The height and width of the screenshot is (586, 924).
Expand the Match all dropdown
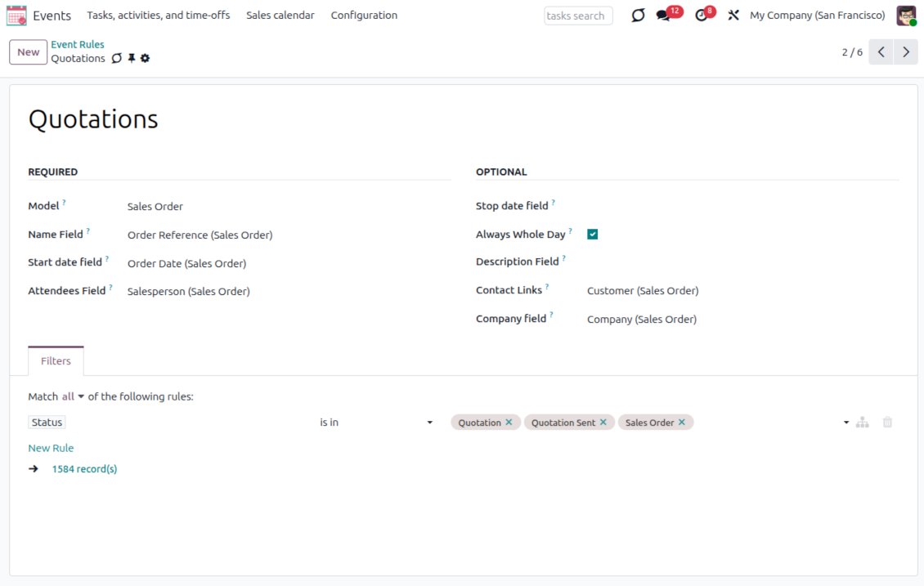(x=73, y=397)
